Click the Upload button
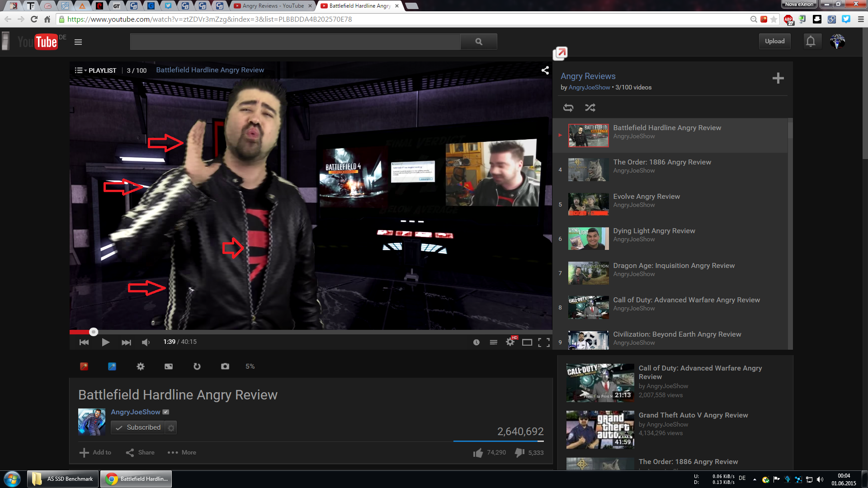 (774, 41)
